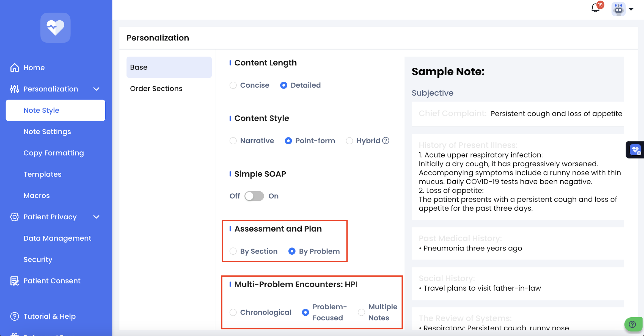Open Note Settings in sidebar
The width and height of the screenshot is (644, 336).
[x=47, y=132]
